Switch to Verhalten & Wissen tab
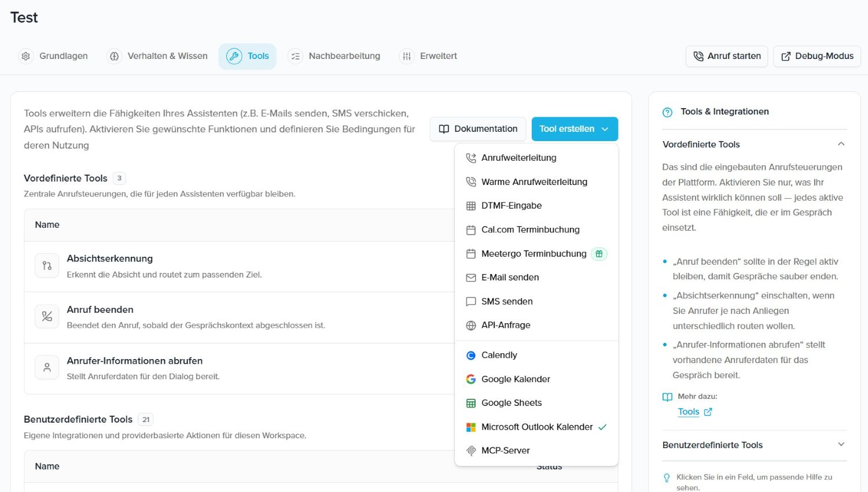868x492 pixels. tap(157, 56)
